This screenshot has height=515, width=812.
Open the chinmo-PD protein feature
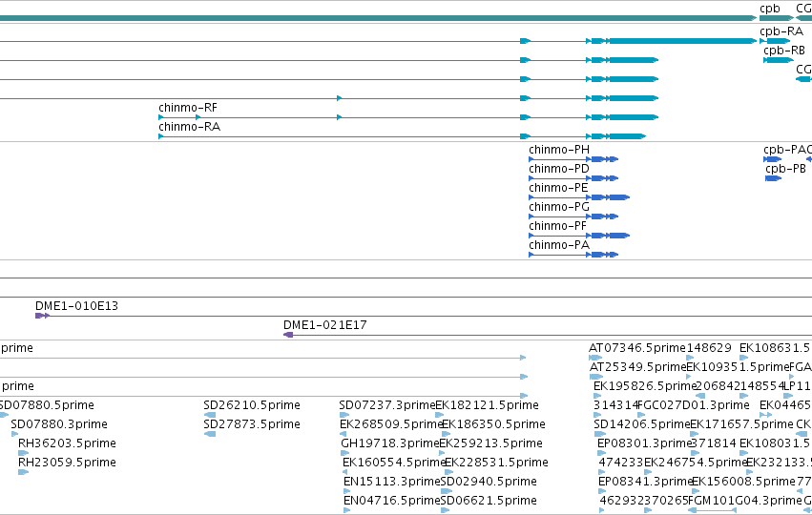point(559,169)
